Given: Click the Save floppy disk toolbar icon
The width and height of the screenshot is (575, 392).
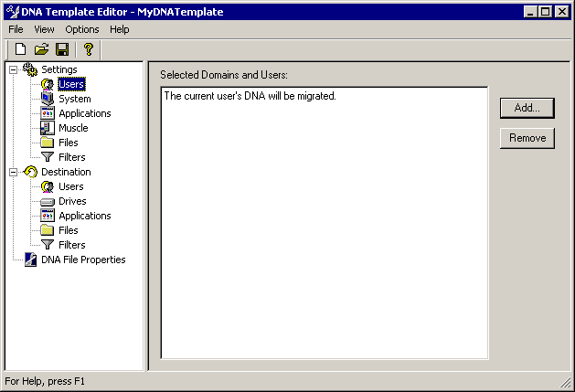Looking at the screenshot, I should click(62, 49).
